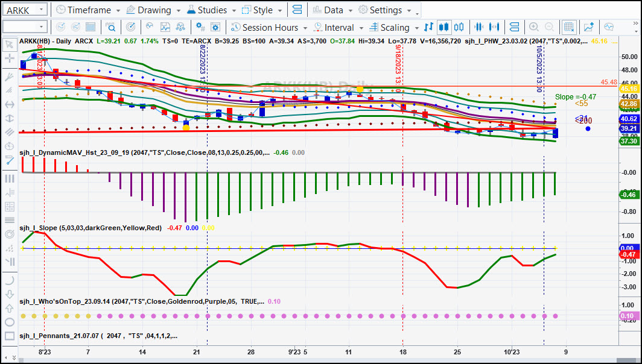
Task: Open the window gear settings icon
Action: click(x=215, y=27)
